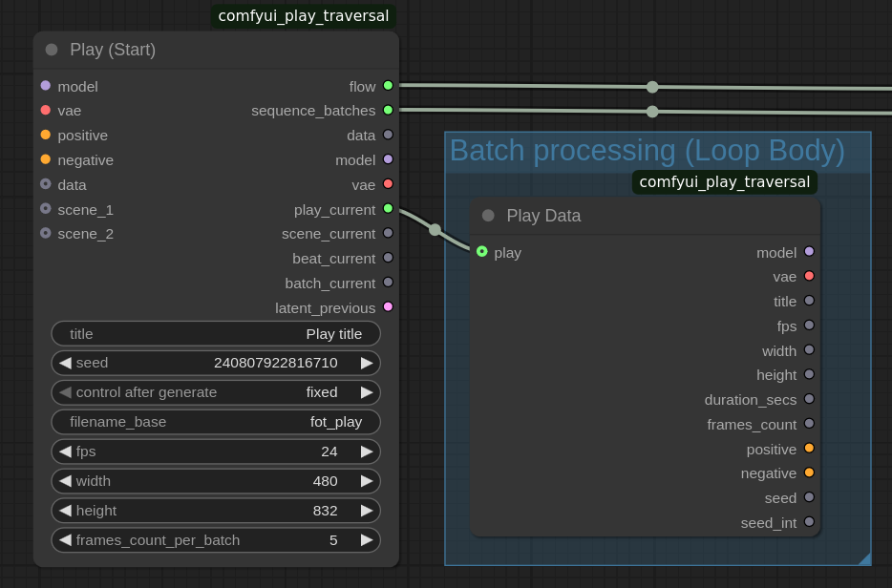Screen dimensions: 892x588
Task: Grab the Loop Body group resize corner
Action: tap(864, 558)
